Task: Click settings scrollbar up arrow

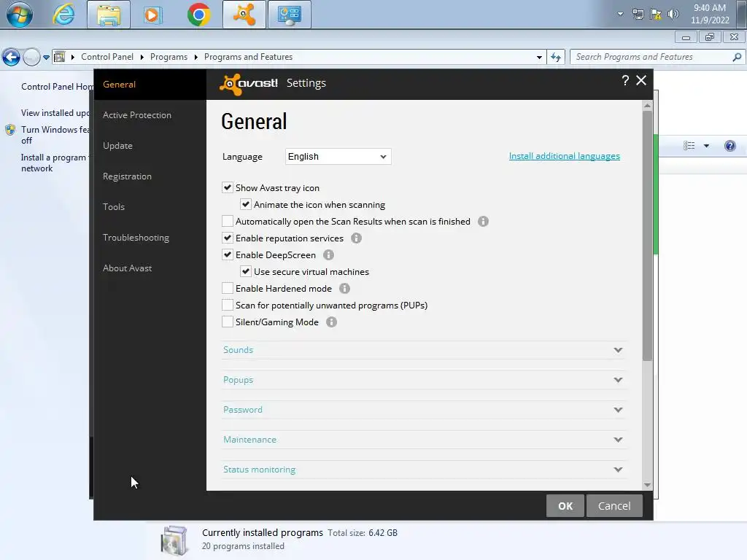Action: coord(647,105)
